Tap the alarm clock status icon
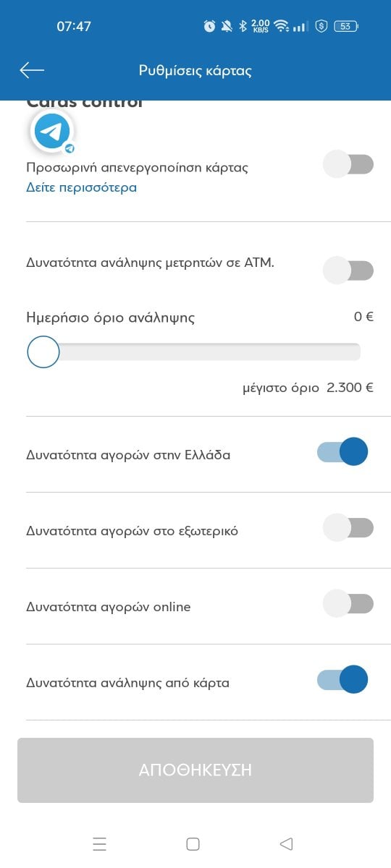The height and width of the screenshot is (868, 391). [209, 27]
